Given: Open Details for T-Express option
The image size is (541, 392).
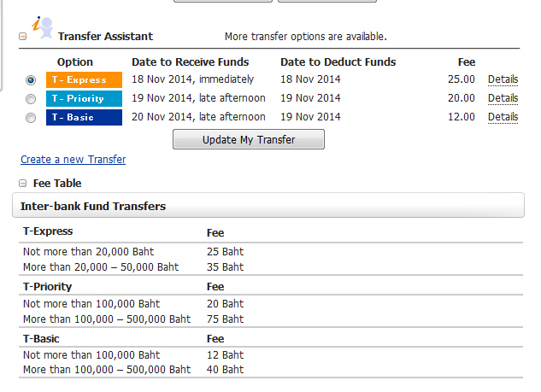Looking at the screenshot, I should pyautogui.click(x=503, y=79).
